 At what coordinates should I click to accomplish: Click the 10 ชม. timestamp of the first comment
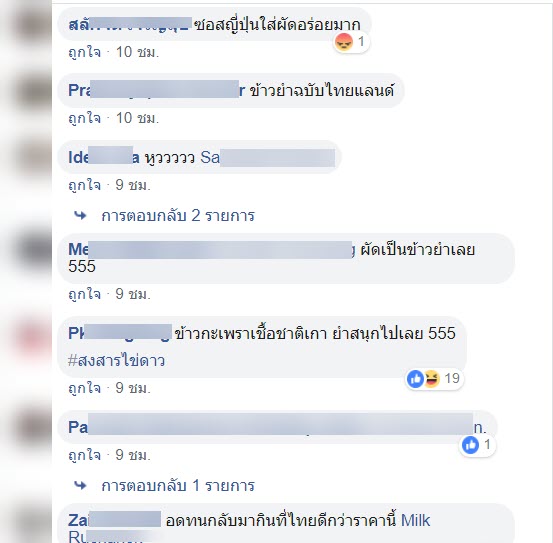138,53
